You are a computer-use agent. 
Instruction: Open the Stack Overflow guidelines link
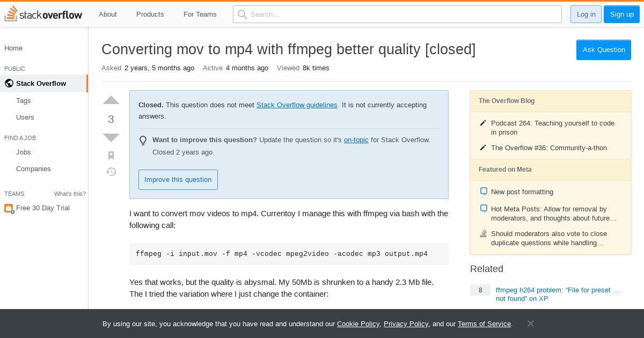(297, 105)
